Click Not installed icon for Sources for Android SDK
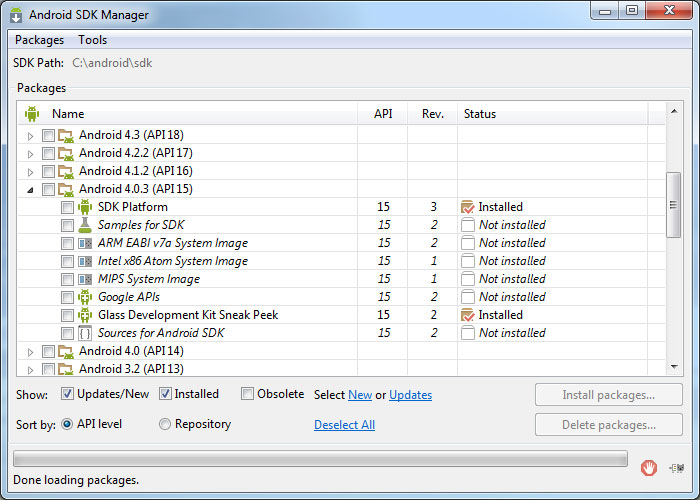700x500 pixels. click(468, 333)
